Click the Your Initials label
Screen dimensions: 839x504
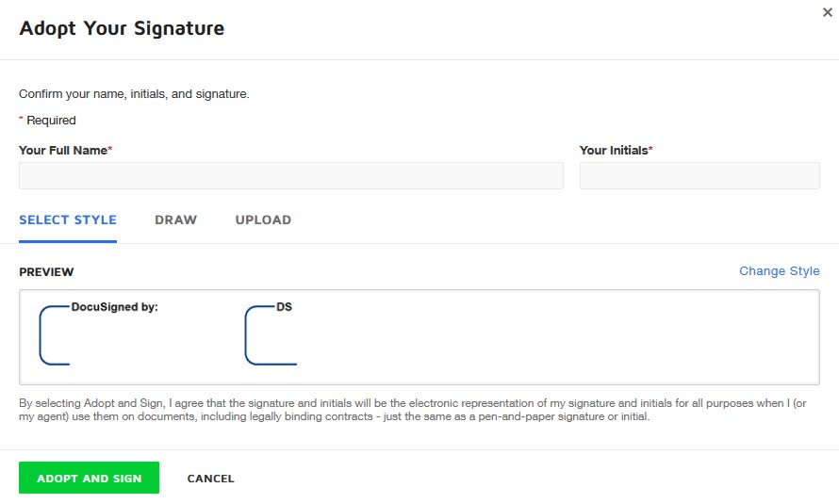point(616,151)
